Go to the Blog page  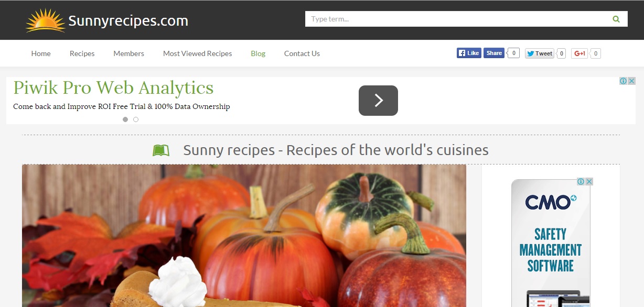(x=258, y=53)
